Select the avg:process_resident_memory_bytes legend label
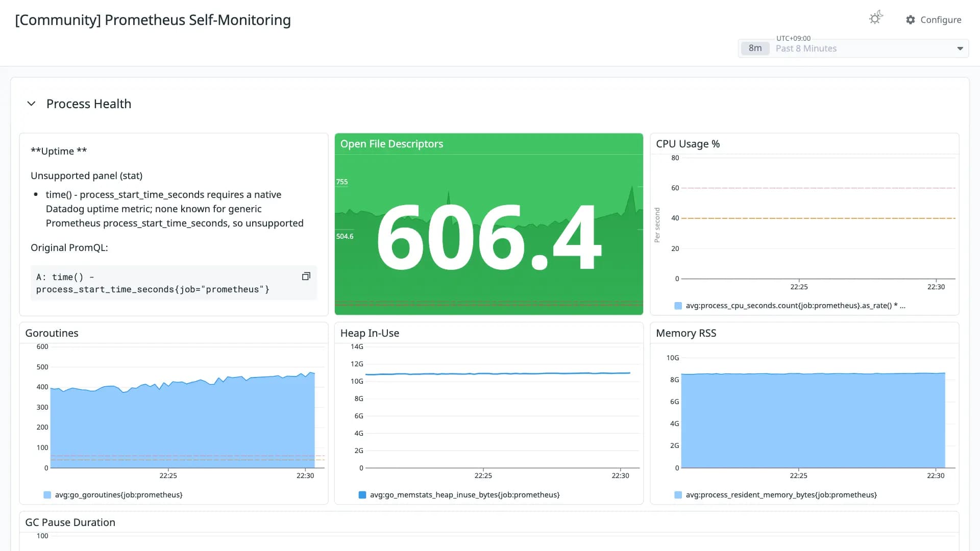The height and width of the screenshot is (551, 980). [x=781, y=495]
